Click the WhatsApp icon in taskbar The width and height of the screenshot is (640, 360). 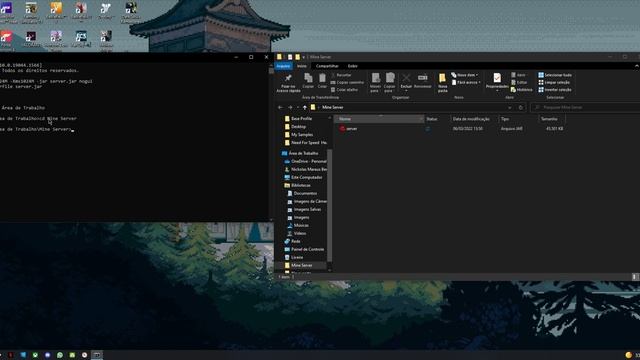60,355
